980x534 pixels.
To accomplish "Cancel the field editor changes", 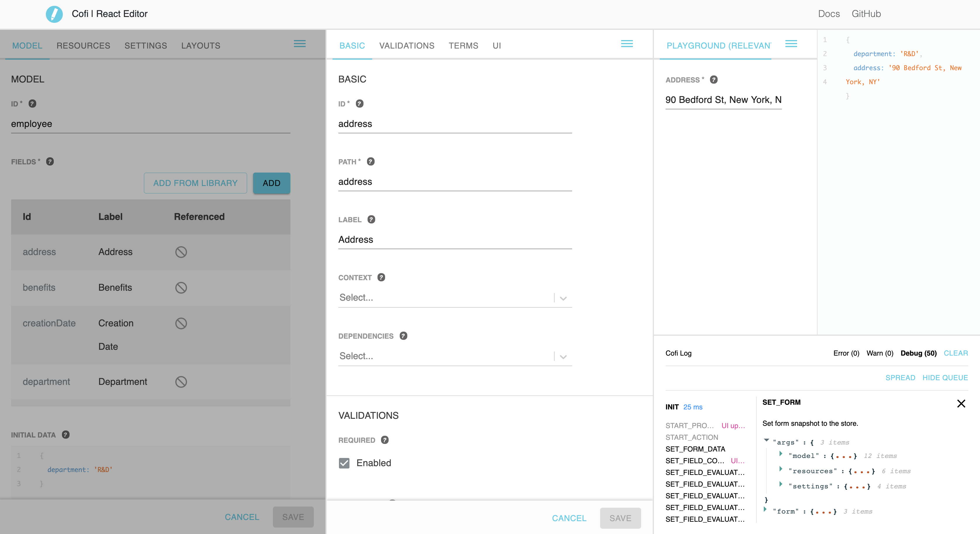I will pos(569,518).
